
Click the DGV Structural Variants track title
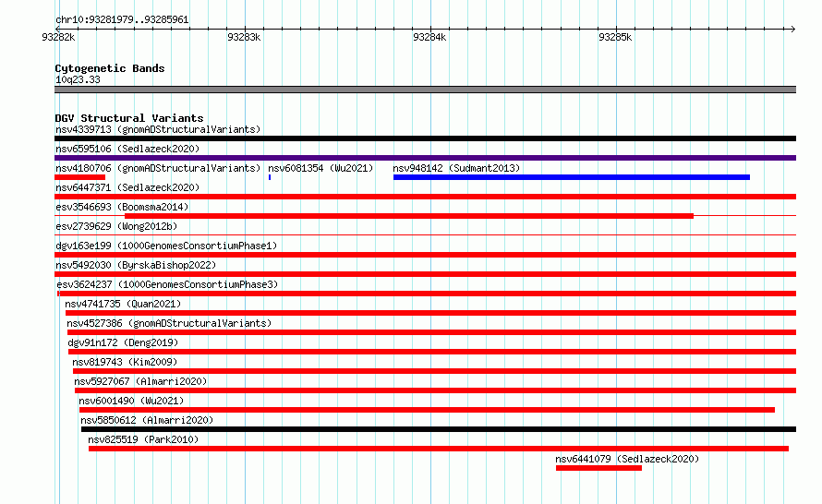pyautogui.click(x=129, y=118)
